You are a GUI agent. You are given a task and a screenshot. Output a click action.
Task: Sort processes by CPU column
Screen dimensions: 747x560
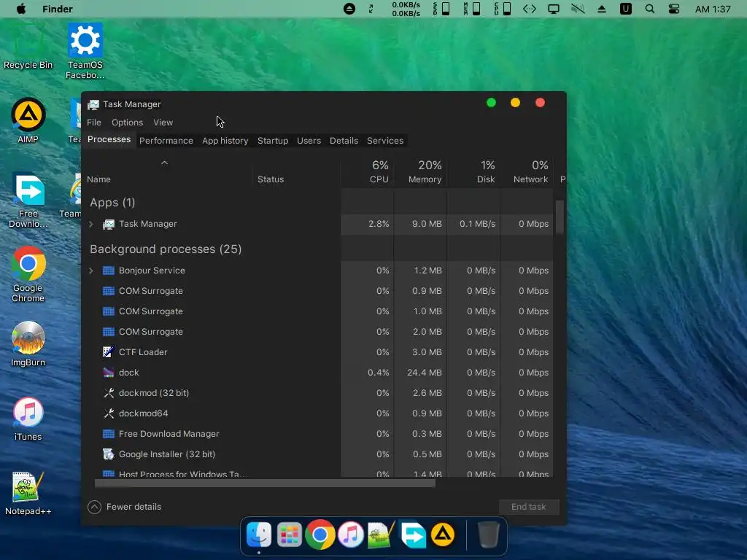[368, 172]
